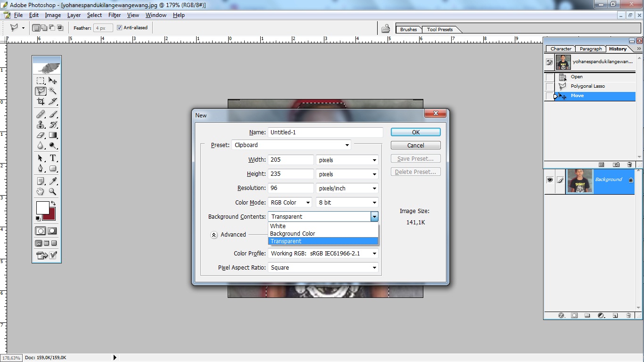Open the Filter menu
The width and height of the screenshot is (644, 362).
[115, 15]
